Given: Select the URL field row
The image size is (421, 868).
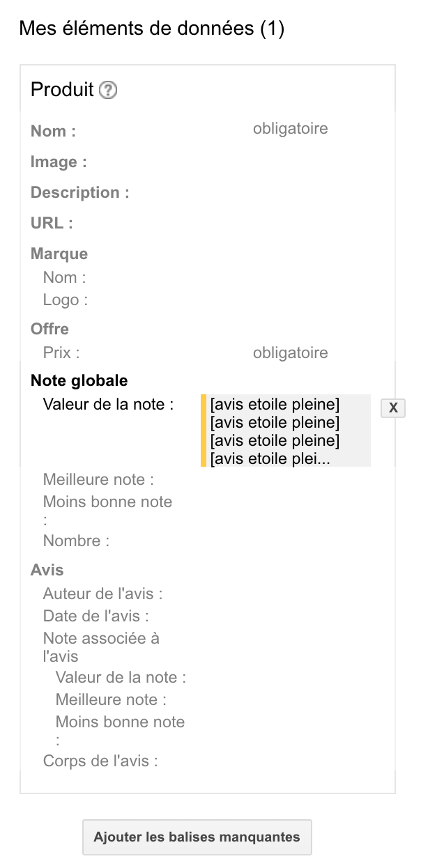Looking at the screenshot, I should (52, 223).
